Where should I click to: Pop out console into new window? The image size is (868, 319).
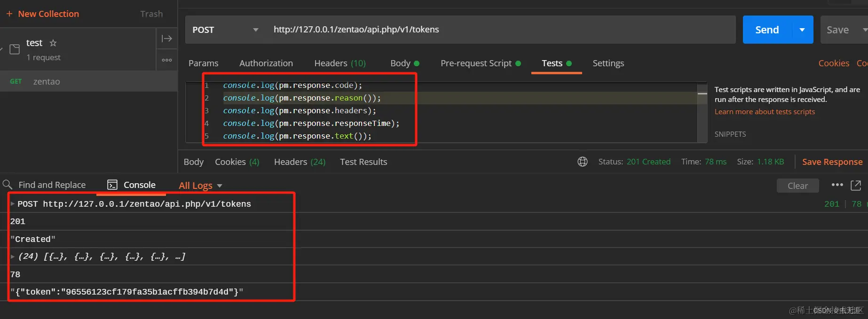click(x=856, y=186)
